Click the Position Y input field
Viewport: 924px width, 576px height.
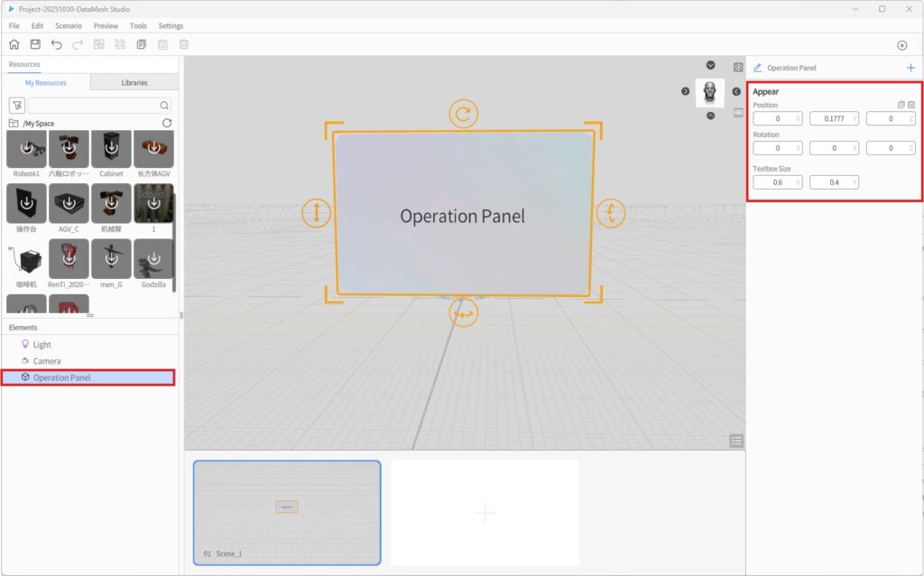coord(830,118)
